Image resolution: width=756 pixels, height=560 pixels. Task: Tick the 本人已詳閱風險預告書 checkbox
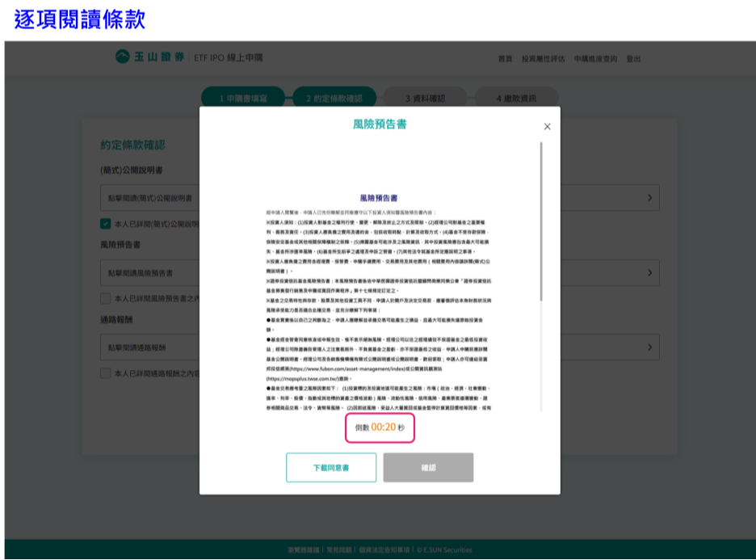pyautogui.click(x=106, y=298)
